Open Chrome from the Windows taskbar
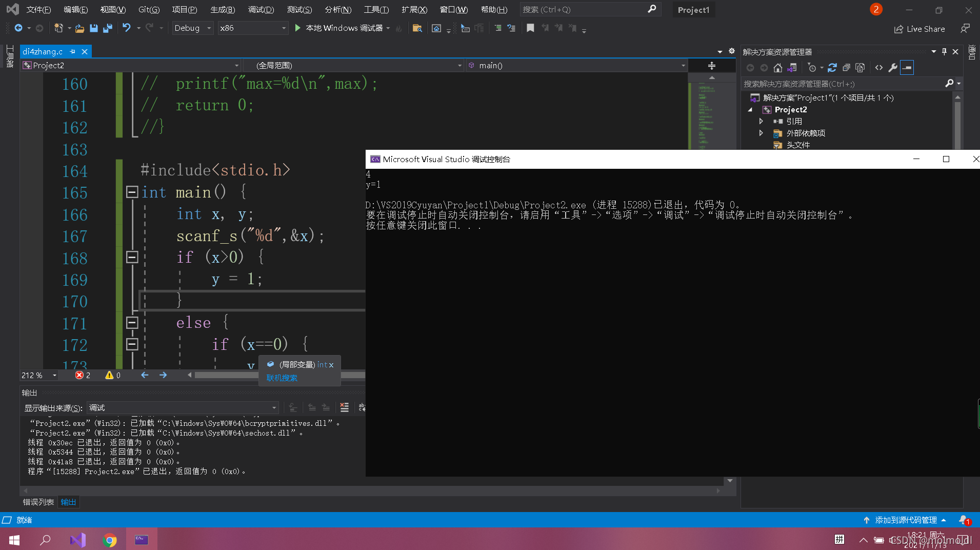 109,540
